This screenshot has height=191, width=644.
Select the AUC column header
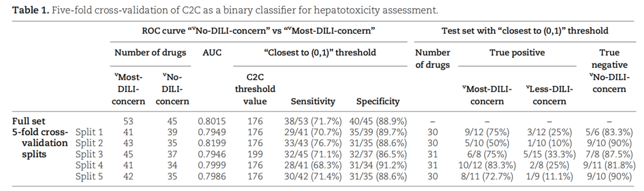212,52
